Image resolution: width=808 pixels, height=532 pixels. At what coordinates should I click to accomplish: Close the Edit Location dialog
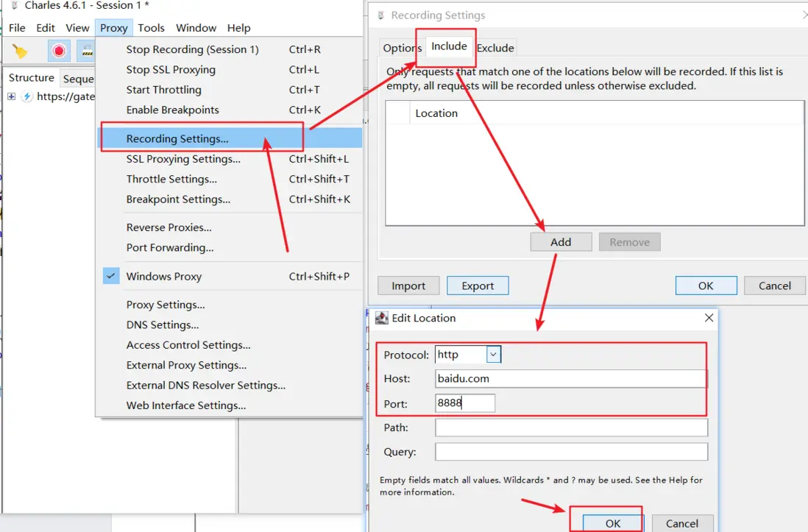709,318
